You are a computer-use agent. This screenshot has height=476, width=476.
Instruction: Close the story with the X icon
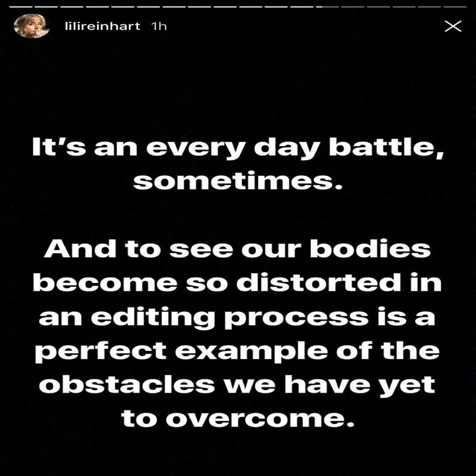[453, 26]
